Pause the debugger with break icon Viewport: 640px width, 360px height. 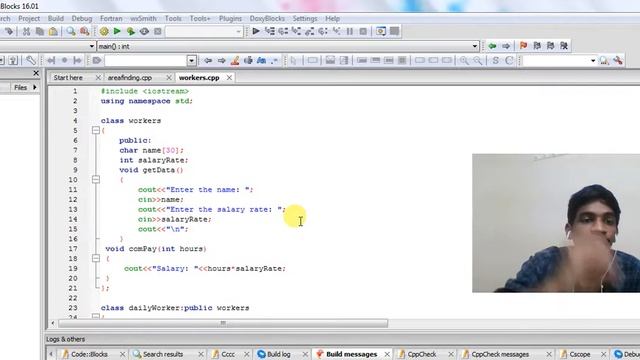[x=350, y=31]
